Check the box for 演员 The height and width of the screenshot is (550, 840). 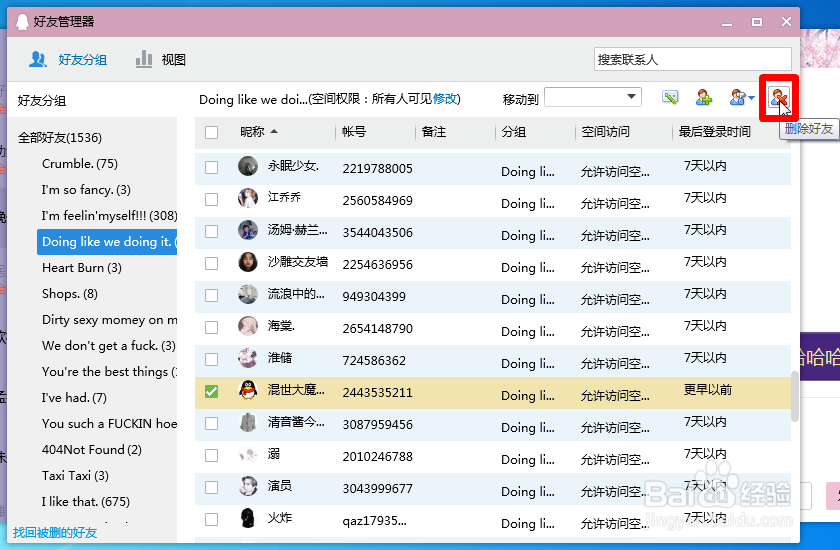212,487
